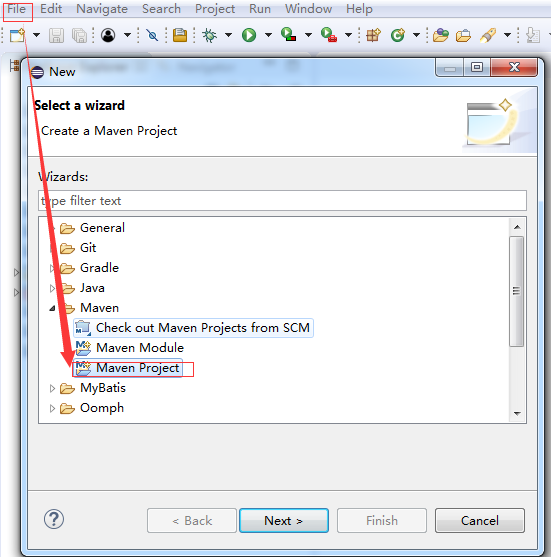Click the Coverage run icon
Screen dimensions: 551x557
pos(288,35)
